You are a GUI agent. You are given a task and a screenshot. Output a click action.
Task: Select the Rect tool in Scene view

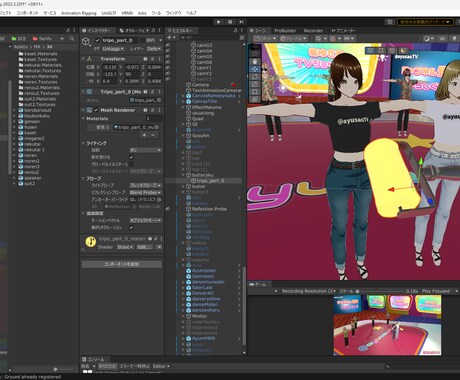point(255,92)
